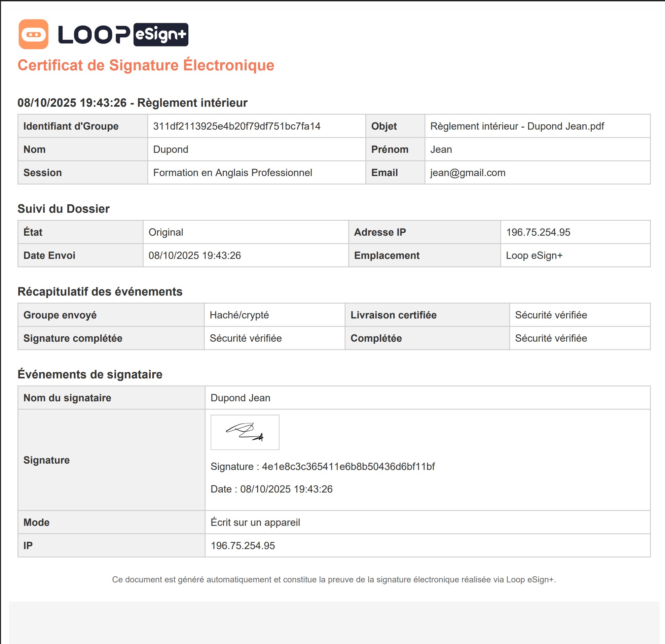Viewport: 665px width, 644px height.
Task: Click the Haché/crypté status cell
Action: [239, 315]
